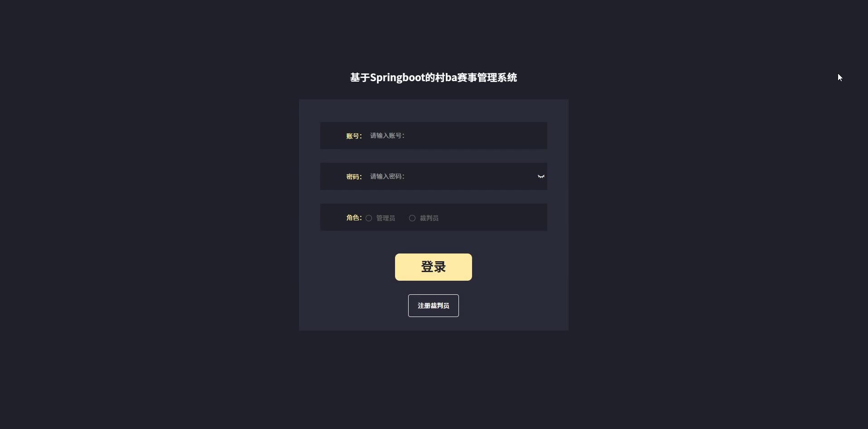Open the 注册裁判员 registration button
Screen dimensions: 868x429
tap(434, 306)
